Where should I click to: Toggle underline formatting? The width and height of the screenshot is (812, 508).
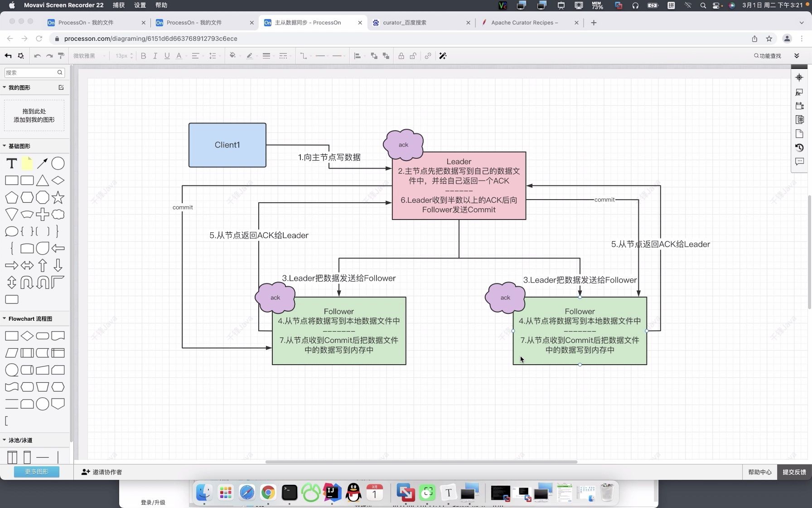click(167, 56)
